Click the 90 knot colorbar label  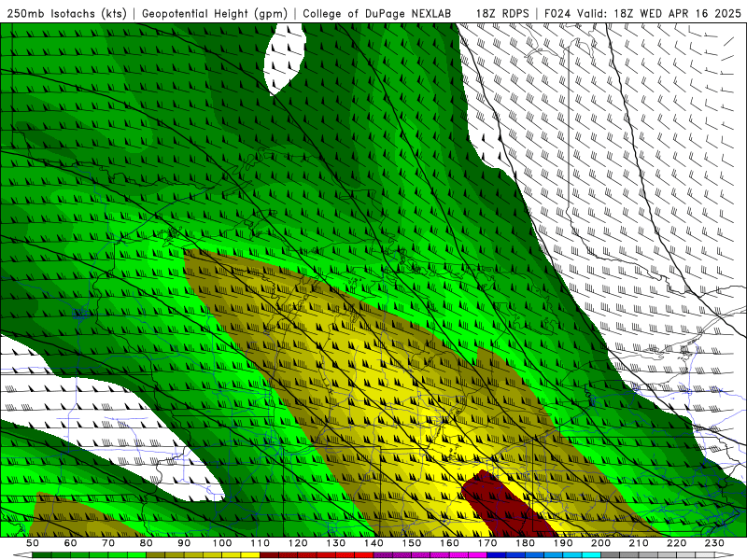pos(184,543)
